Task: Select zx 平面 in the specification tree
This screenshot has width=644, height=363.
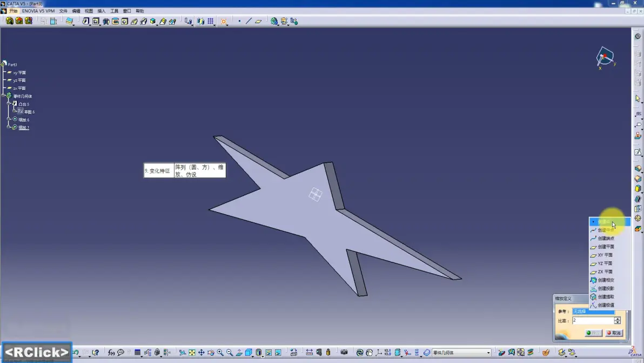Action: click(x=19, y=88)
